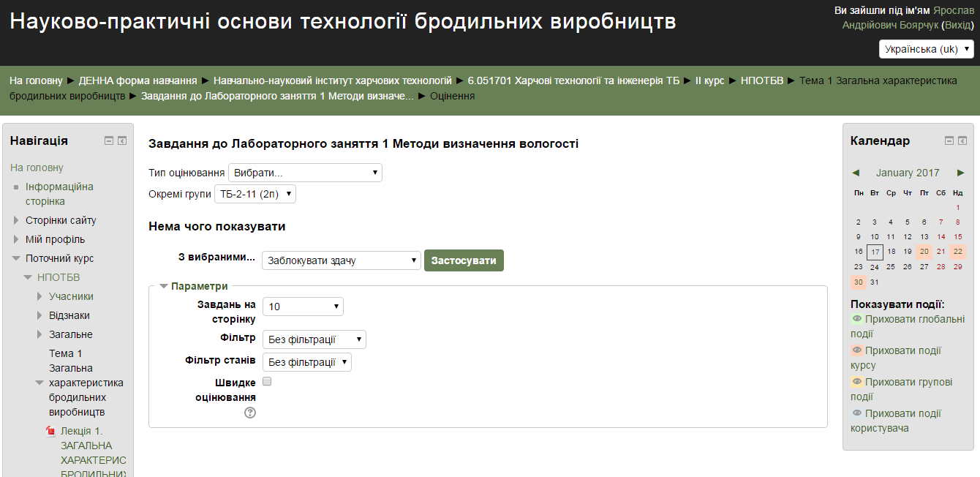This screenshot has height=477, width=980.
Task: Click the help icon below Швидке оцінювання
Action: [x=250, y=413]
